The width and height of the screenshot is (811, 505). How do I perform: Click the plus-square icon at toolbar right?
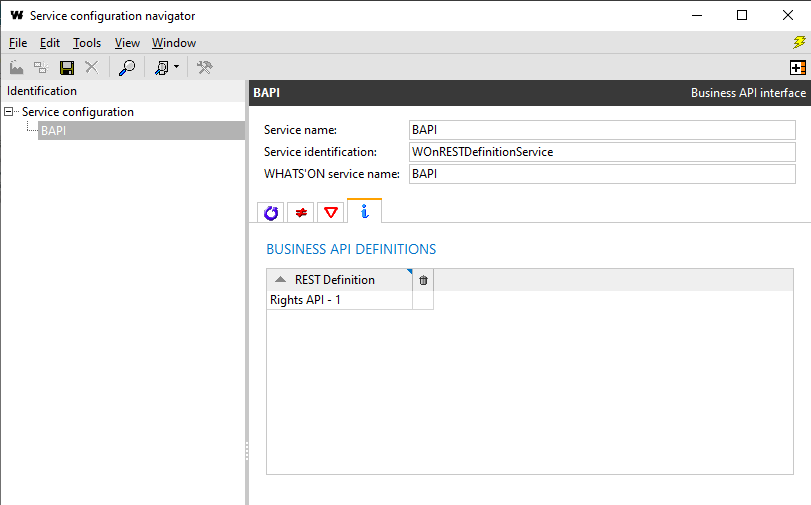[x=798, y=67]
